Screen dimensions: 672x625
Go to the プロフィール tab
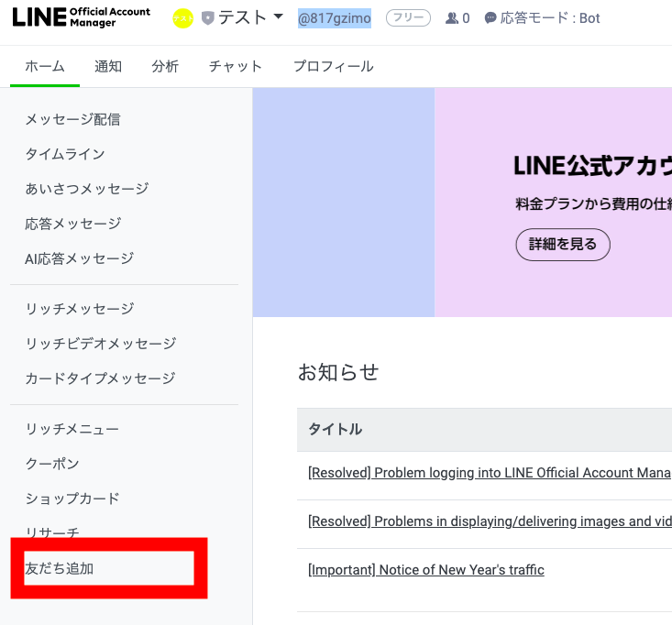pyautogui.click(x=334, y=66)
